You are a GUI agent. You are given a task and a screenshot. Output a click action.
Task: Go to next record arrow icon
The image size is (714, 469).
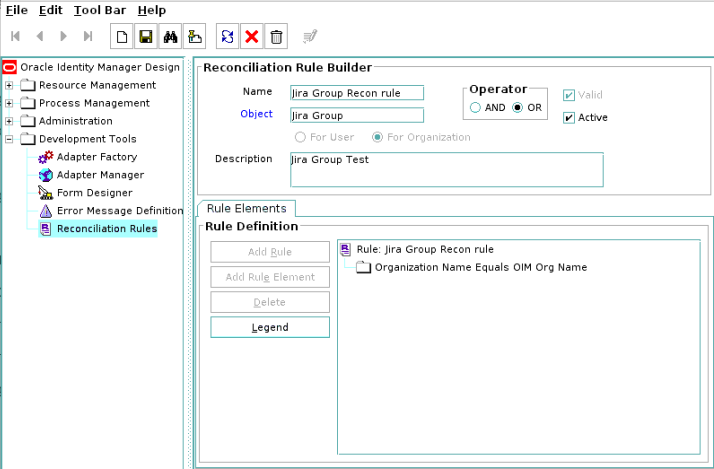[64, 36]
